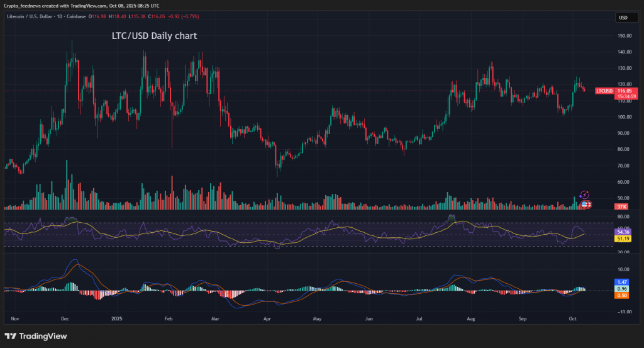This screenshot has height=348, width=644.
Task: Click the red LTCUSD symbol label
Action: click(604, 91)
